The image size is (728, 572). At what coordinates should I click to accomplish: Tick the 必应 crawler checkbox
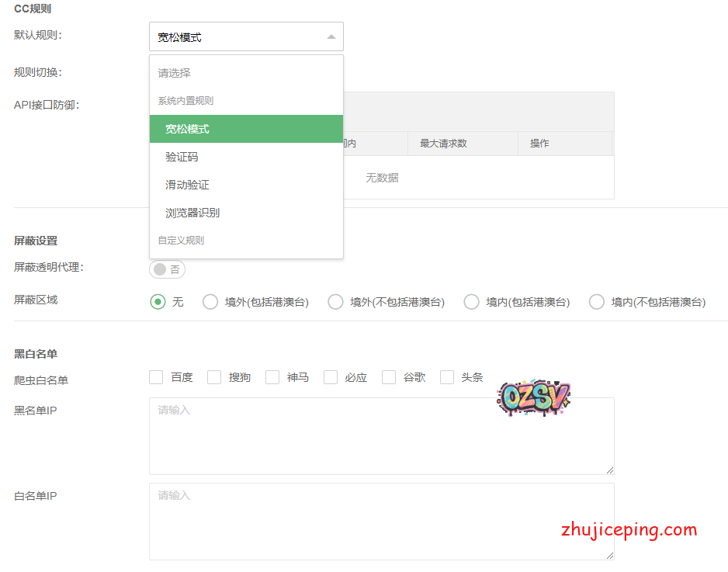pos(331,377)
